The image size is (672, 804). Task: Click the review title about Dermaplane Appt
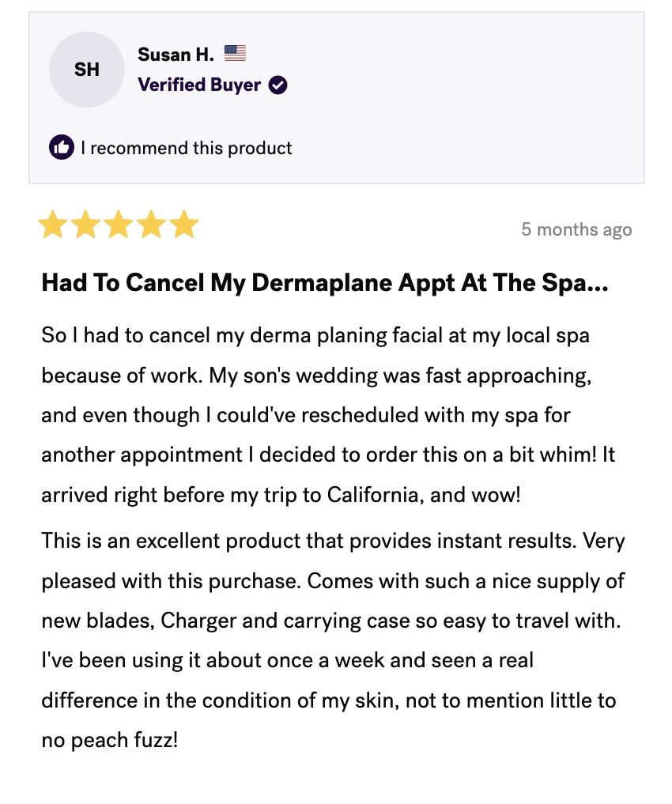[x=325, y=282]
